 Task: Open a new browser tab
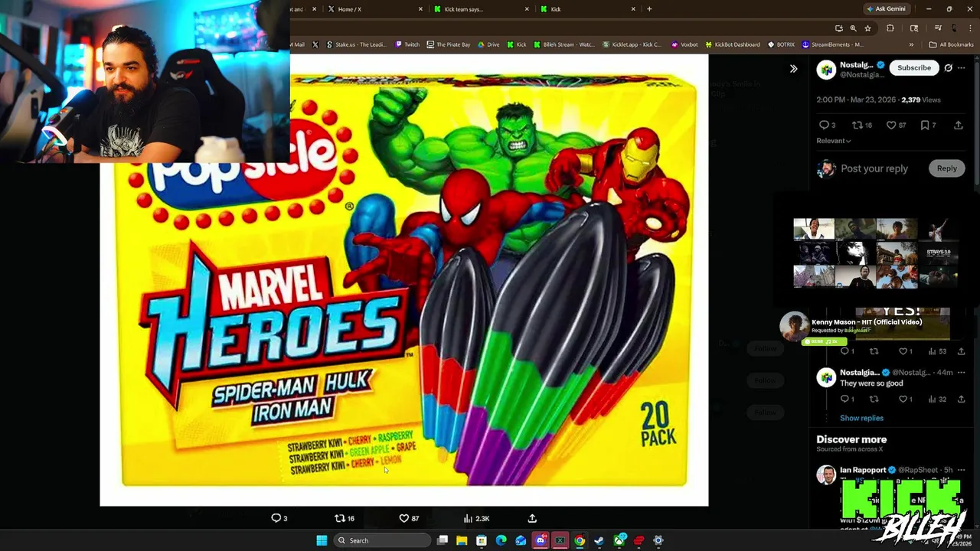pyautogui.click(x=649, y=9)
